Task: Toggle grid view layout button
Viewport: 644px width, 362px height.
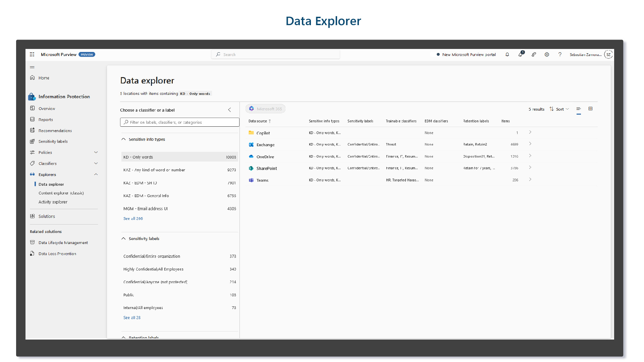Action: (x=590, y=109)
